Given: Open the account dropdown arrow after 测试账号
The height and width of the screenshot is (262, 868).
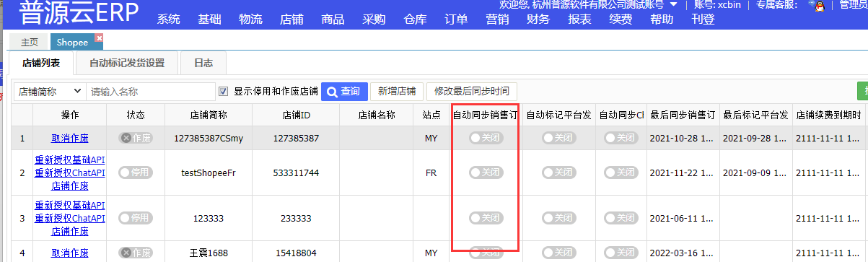Looking at the screenshot, I should click(x=673, y=4).
